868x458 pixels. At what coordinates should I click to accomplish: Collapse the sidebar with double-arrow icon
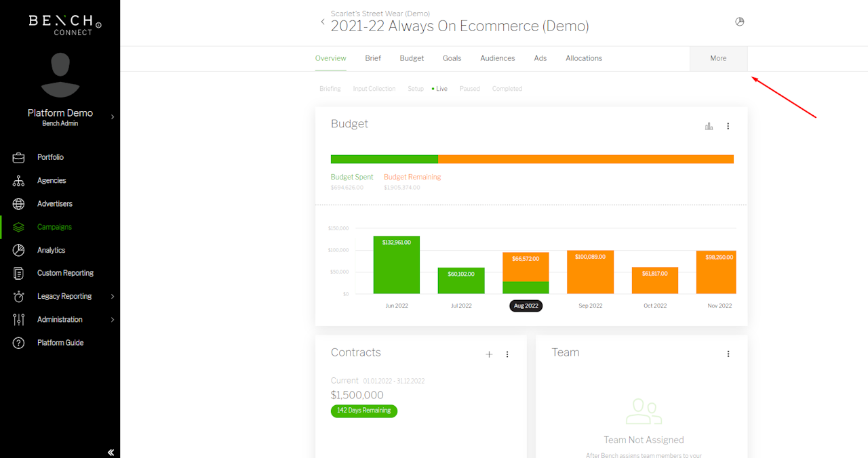click(x=111, y=453)
